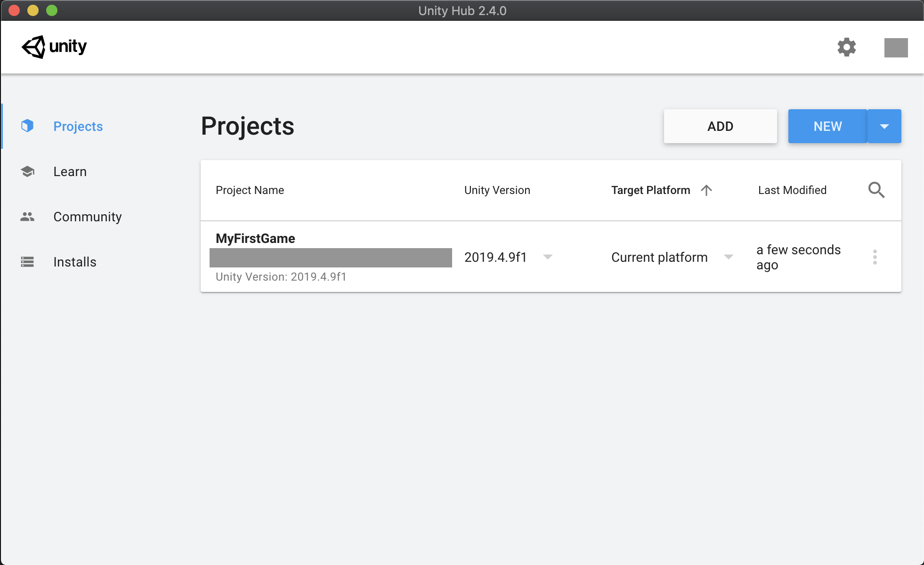This screenshot has height=565, width=924.
Task: Open the MyFirstGame project
Action: (x=255, y=239)
